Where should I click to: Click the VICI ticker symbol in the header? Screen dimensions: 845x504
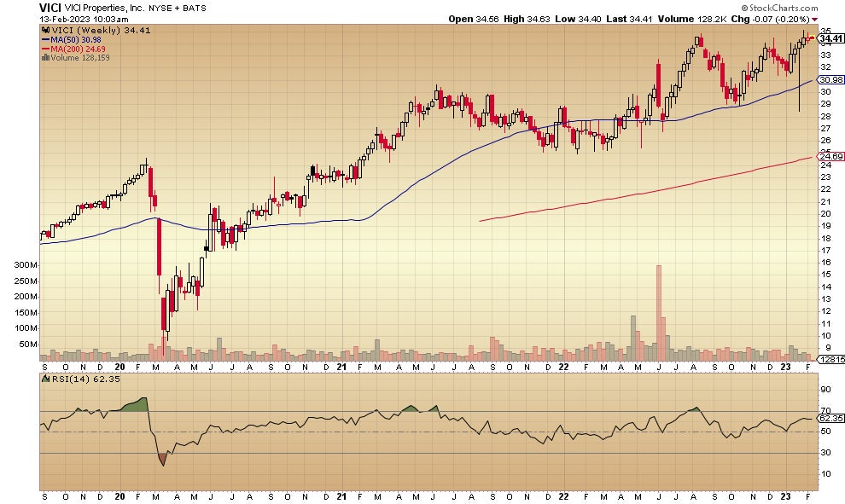pos(50,8)
